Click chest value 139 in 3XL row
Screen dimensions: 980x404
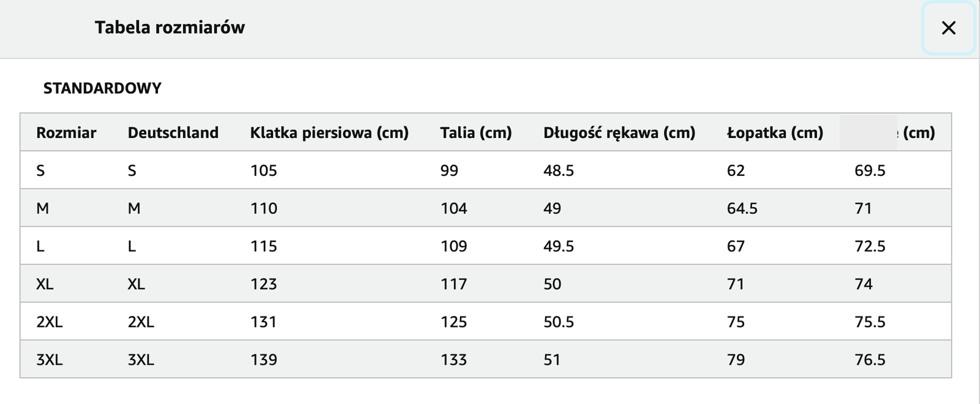click(263, 360)
